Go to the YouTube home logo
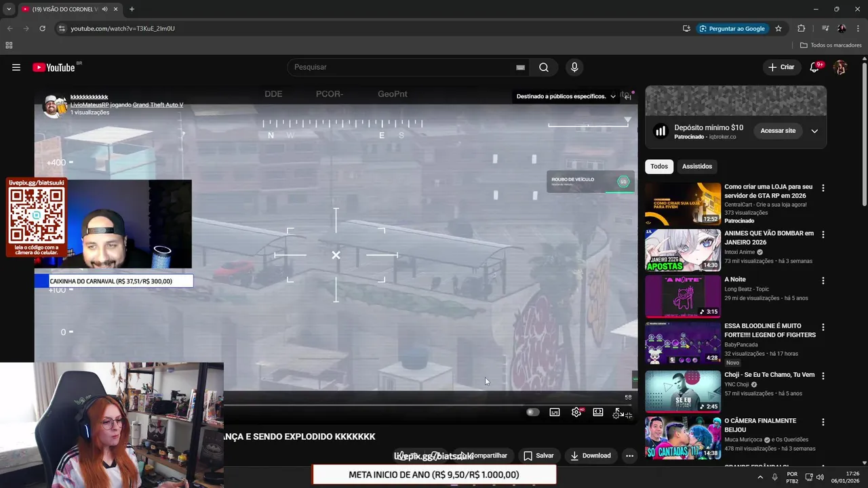The width and height of the screenshot is (868, 488). pos(54,67)
